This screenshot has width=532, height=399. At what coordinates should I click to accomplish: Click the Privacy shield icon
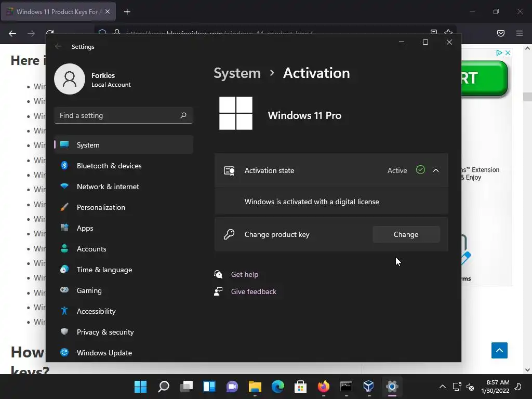64,331
